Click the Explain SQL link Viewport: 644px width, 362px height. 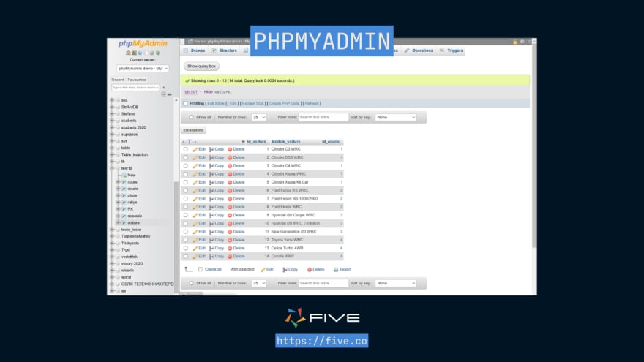click(x=253, y=103)
